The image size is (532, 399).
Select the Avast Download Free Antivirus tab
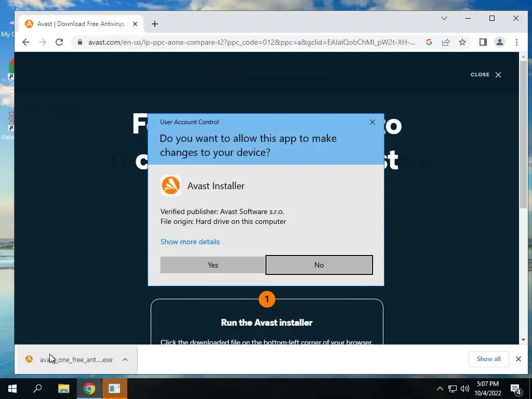tap(82, 24)
